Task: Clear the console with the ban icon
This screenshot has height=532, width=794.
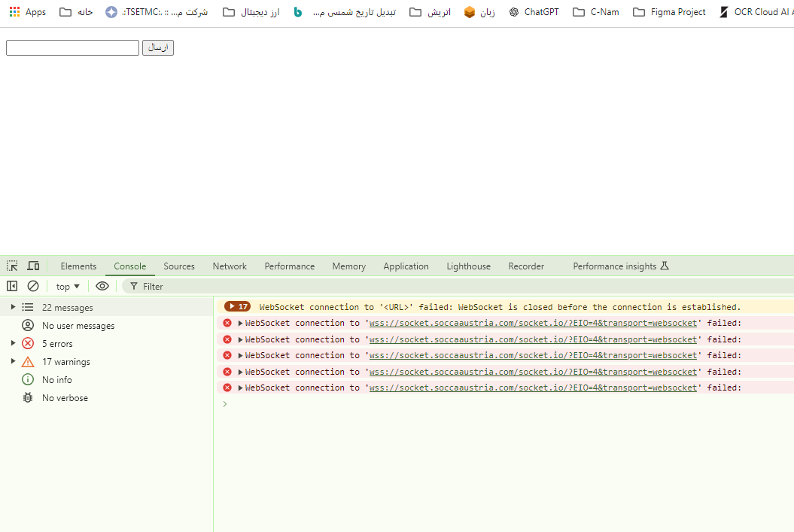Action: 33,286
